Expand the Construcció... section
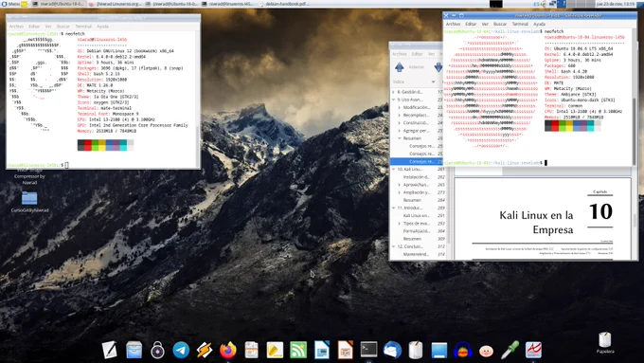Viewport: 644px width, 363px height. (x=400, y=123)
